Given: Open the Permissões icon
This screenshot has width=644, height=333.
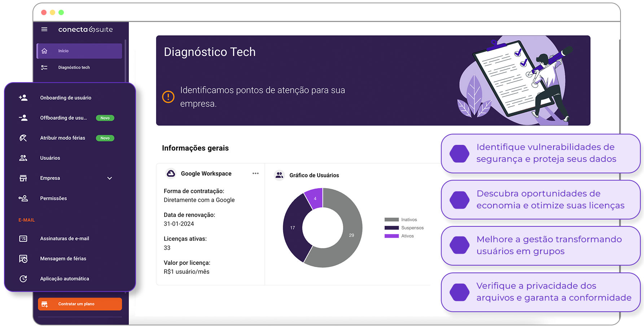Looking at the screenshot, I should click(x=23, y=198).
